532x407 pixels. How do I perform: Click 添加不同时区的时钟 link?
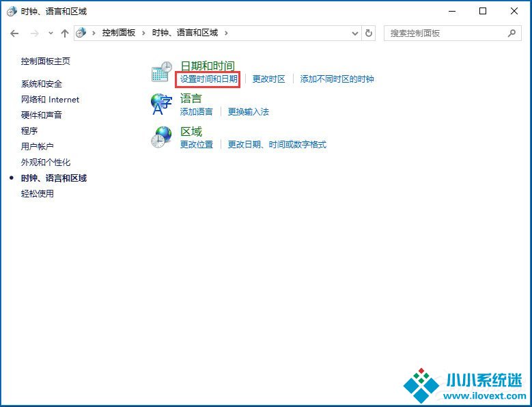coord(337,79)
